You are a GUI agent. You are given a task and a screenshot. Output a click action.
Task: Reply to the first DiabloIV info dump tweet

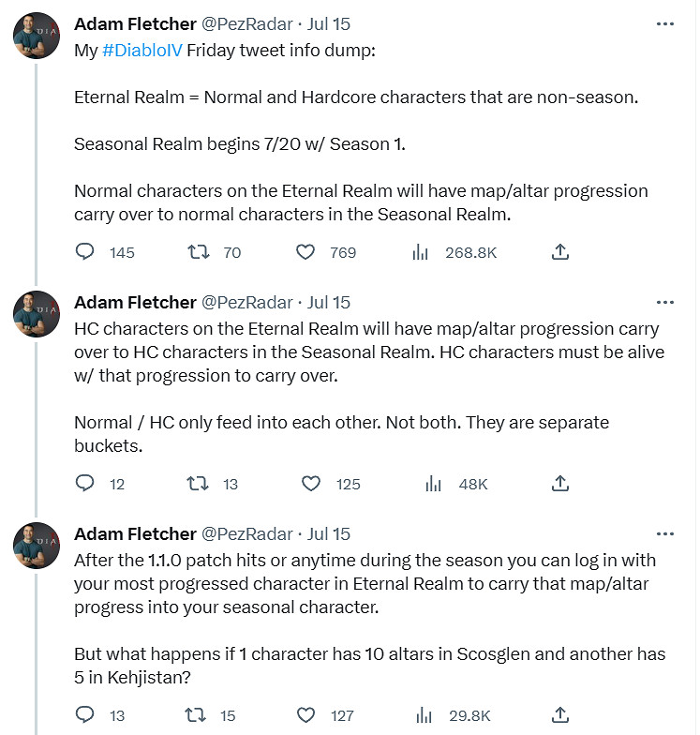click(84, 252)
